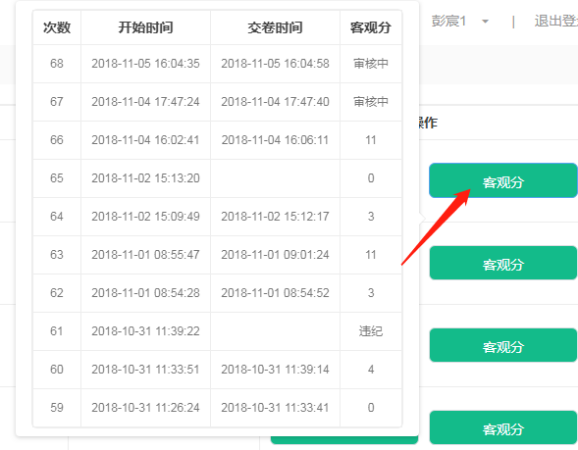Image resolution: width=578 pixels, height=450 pixels.
Task: Select the 次数 column header
Action: 57,28
